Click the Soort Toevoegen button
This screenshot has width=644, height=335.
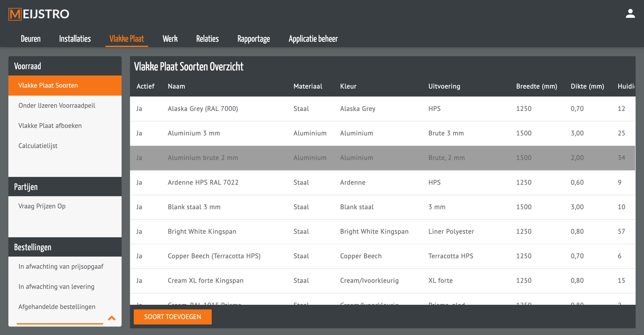173,317
